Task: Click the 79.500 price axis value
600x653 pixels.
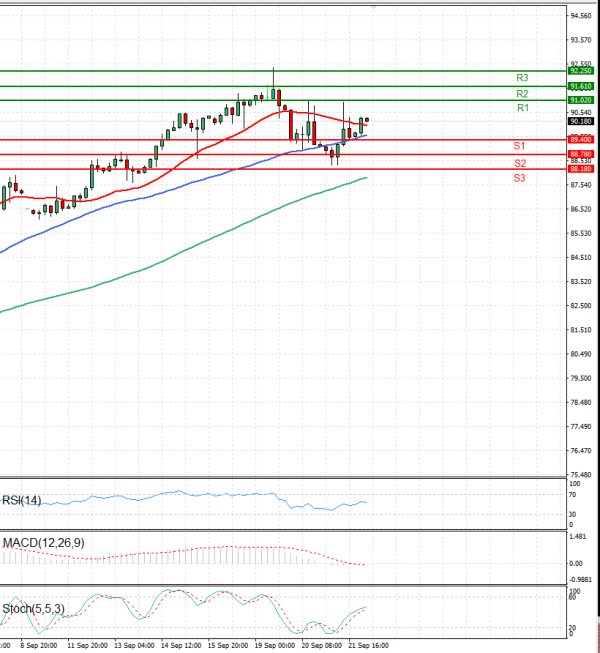Action: click(581, 378)
